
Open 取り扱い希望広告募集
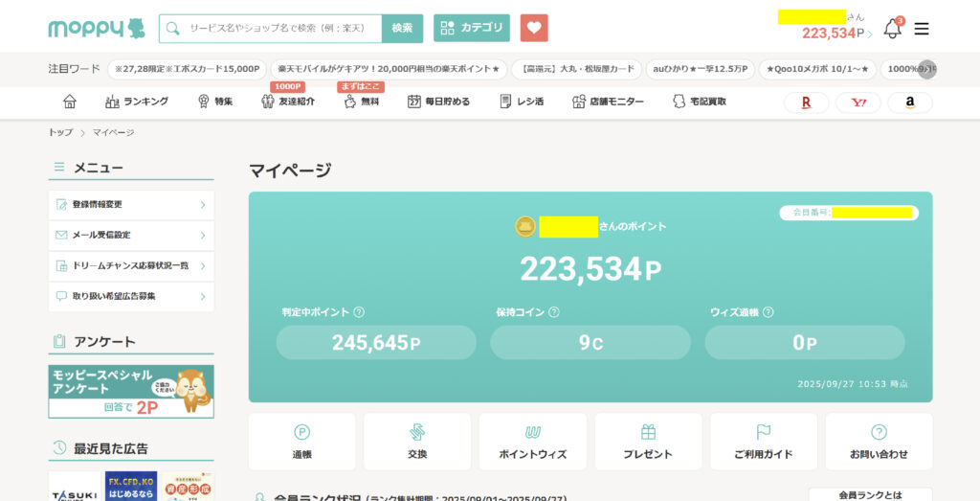coord(131,296)
